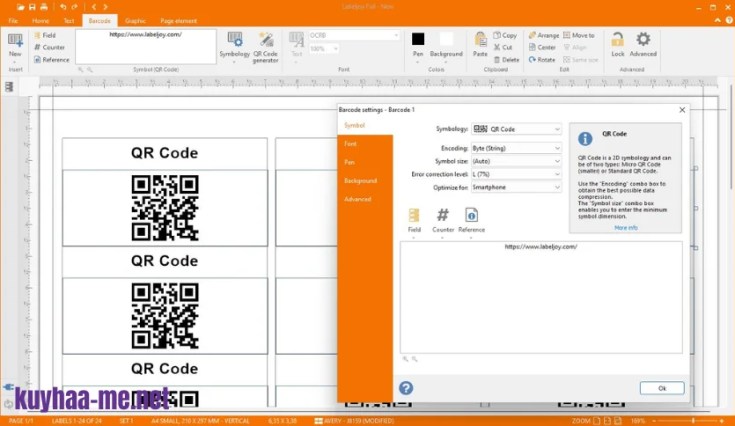Viewport: 735px width, 426px height.
Task: Adjust the zoom slider in status bar
Action: (x=692, y=421)
